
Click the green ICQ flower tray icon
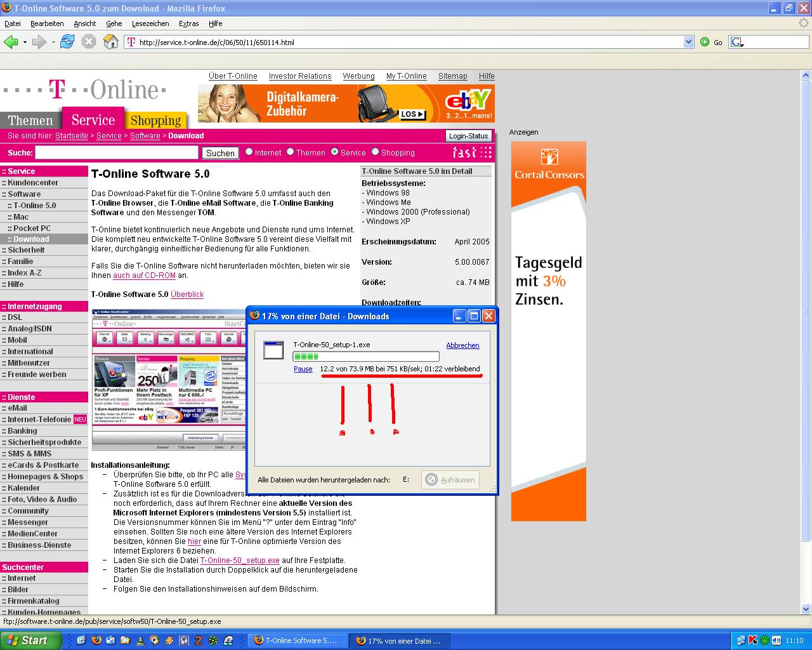click(x=765, y=640)
